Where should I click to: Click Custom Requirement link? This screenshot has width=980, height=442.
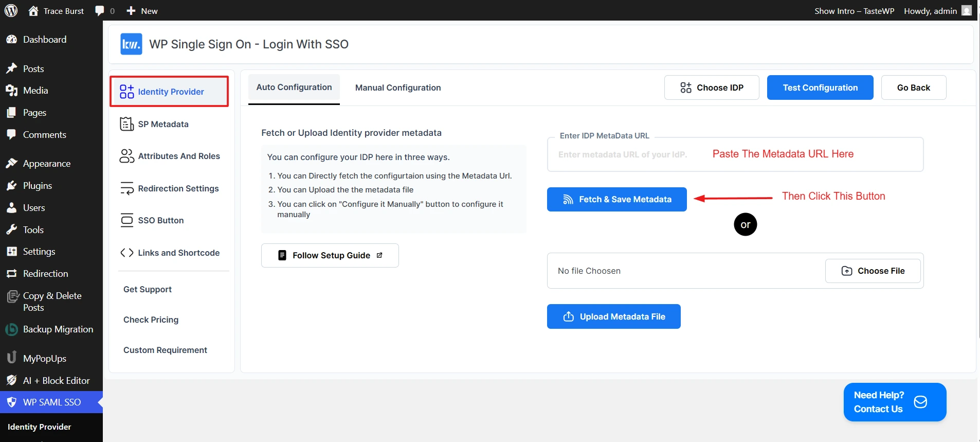pos(165,350)
